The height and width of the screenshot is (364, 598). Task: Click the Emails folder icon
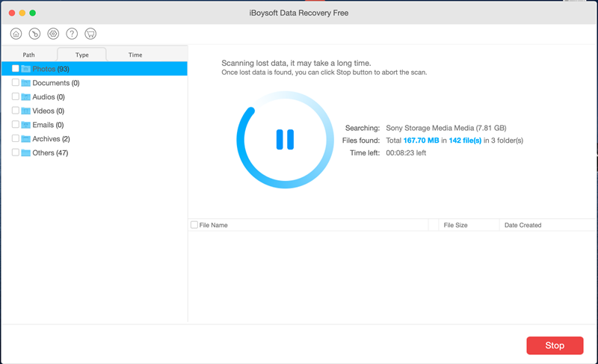(25, 125)
